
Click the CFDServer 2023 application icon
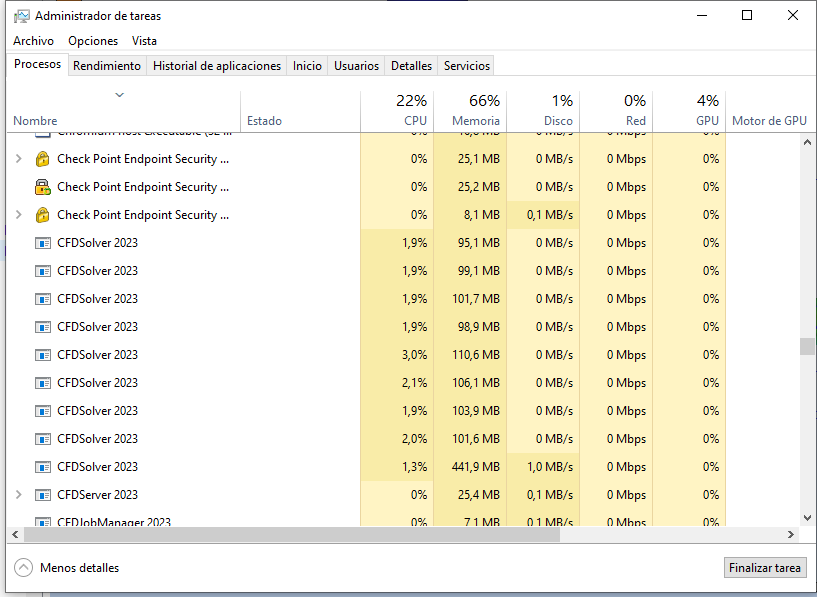42,494
